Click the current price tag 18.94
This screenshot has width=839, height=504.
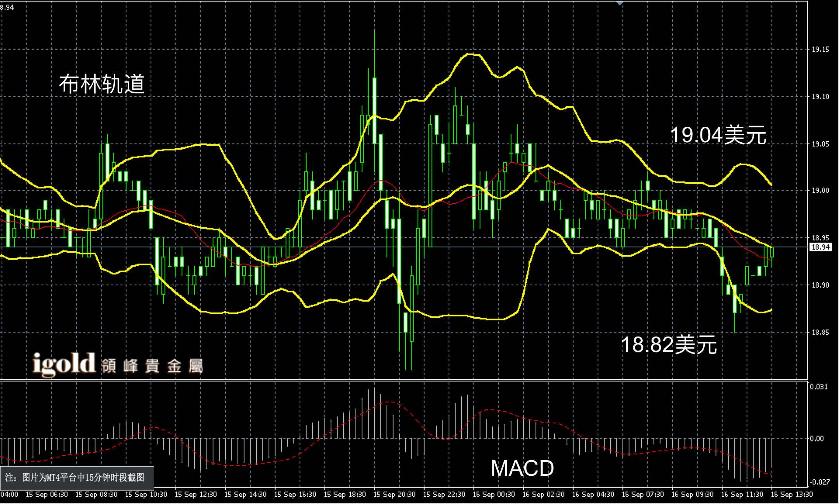coord(820,247)
